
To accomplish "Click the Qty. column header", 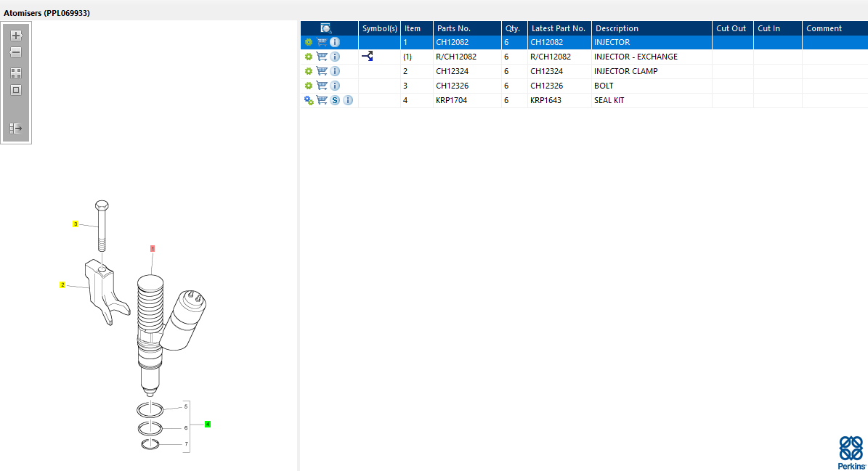I will [x=513, y=28].
